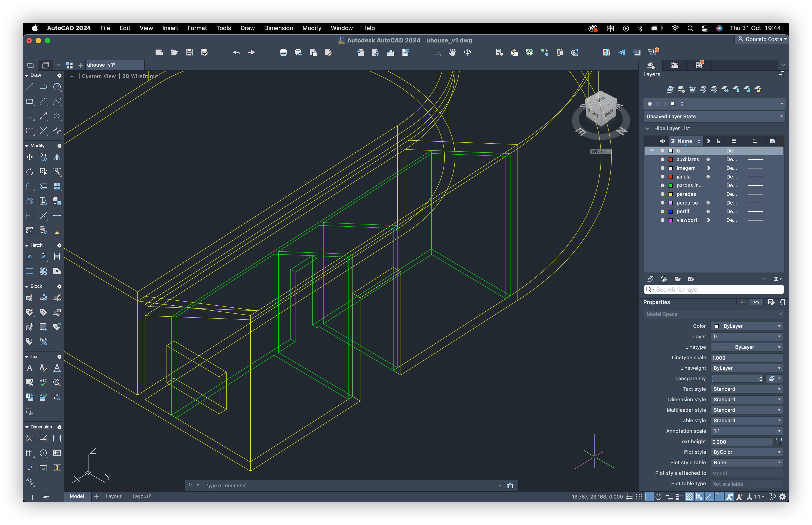Click the 2D Wireframe visual style label

pos(140,76)
